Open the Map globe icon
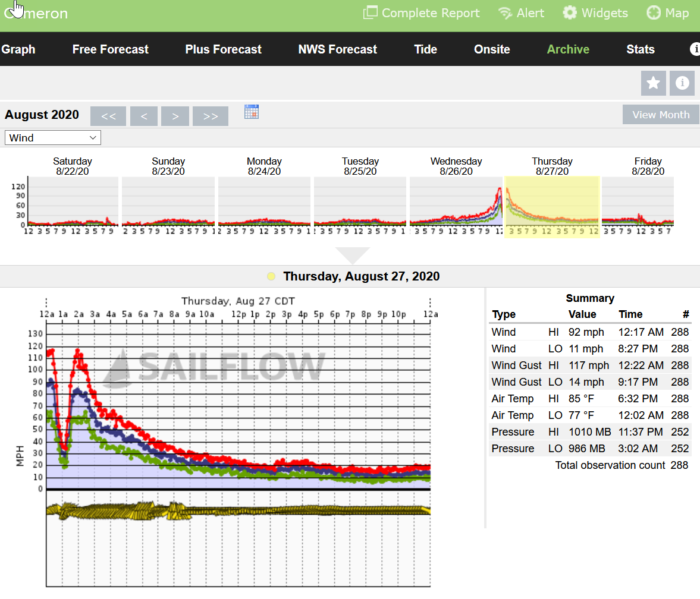The width and height of the screenshot is (700, 599). click(654, 12)
